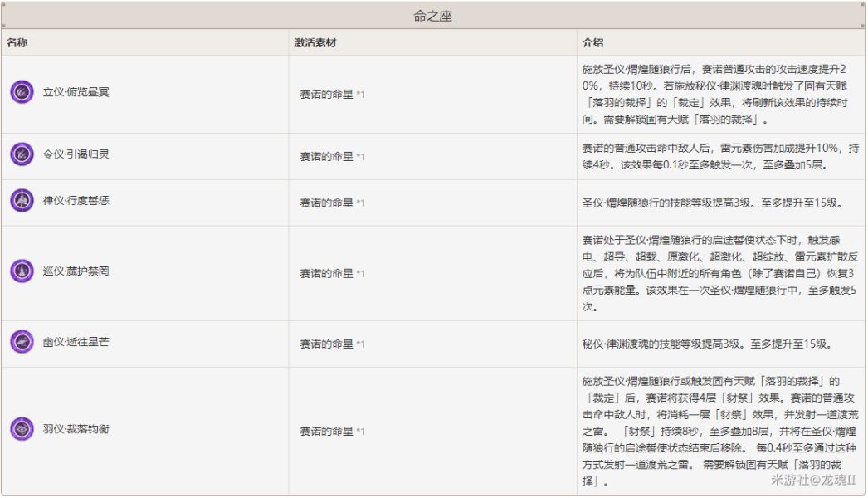Select the name text 律仪·行度誓惩
868x498 pixels.
pos(76,201)
